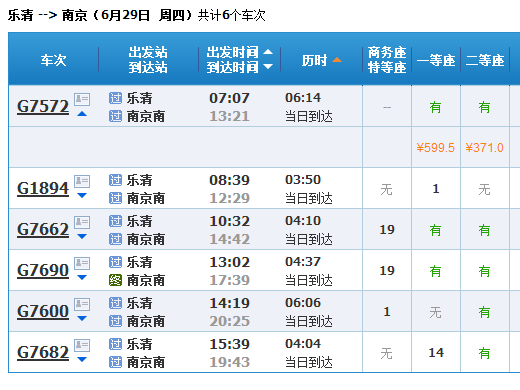This screenshot has height=390, width=520.
Task: Open train G7572 details link
Action: (x=43, y=107)
